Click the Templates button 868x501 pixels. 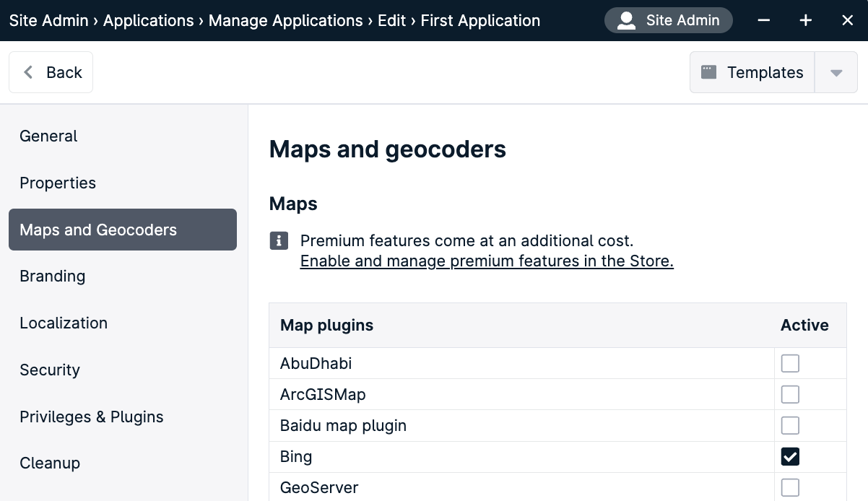click(752, 72)
